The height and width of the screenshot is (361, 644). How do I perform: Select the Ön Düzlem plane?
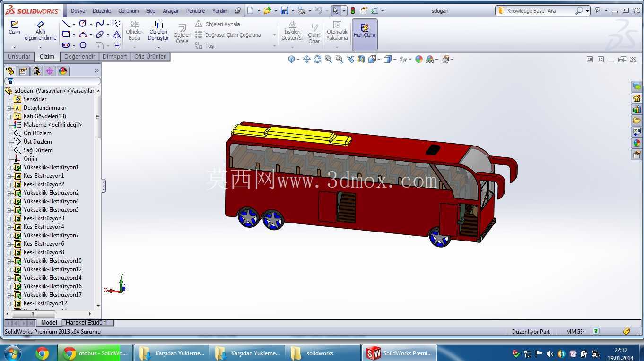pyautogui.click(x=37, y=133)
